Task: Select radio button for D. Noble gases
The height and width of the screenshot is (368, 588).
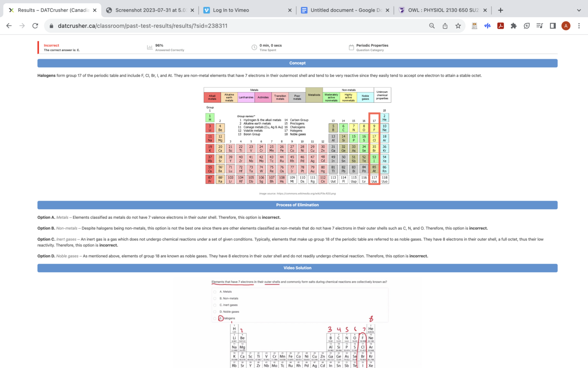Action: 215,312
